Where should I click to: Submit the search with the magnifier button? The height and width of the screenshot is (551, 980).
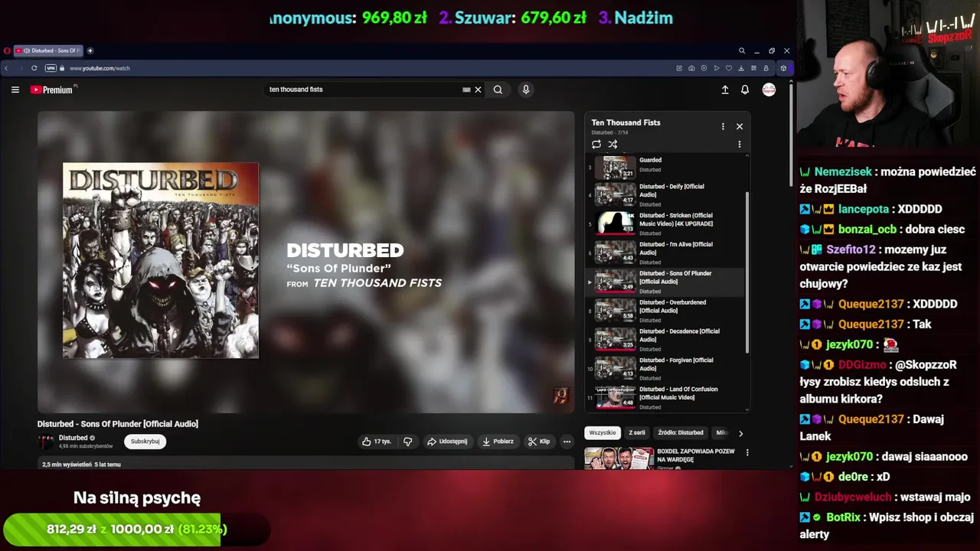point(498,90)
